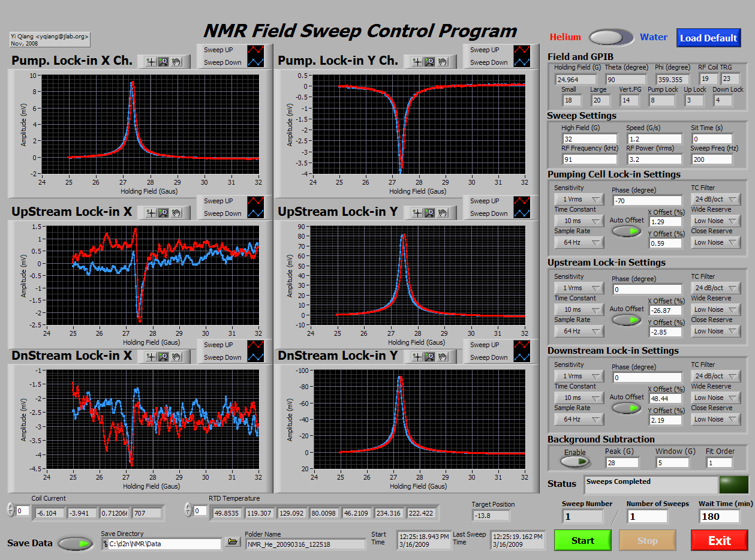Toggle the Save Data switch
The image size is (755, 560).
(76, 544)
